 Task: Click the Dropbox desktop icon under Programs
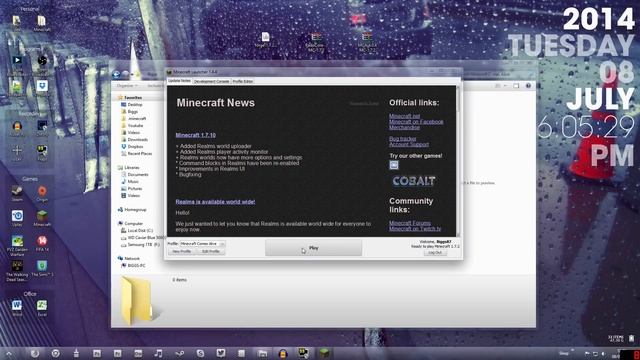click(x=42, y=87)
